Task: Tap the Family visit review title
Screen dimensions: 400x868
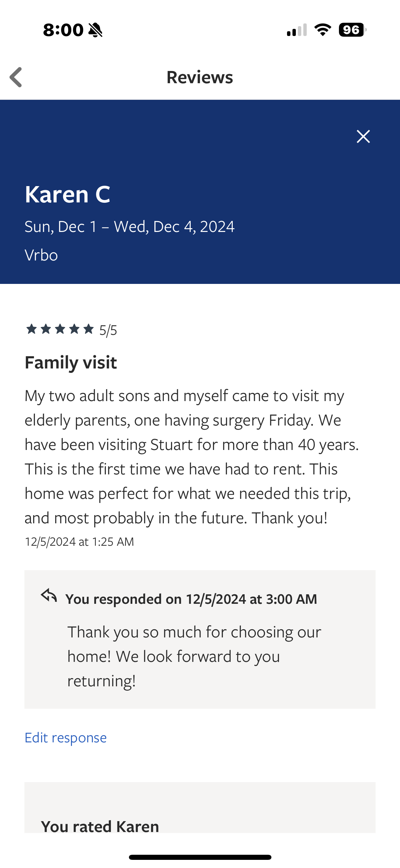Action: [x=71, y=362]
